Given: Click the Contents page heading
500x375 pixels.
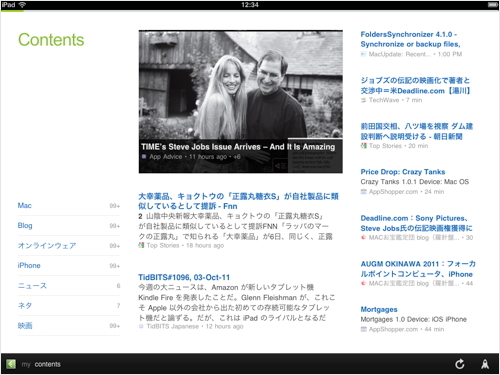Looking at the screenshot, I should [51, 40].
